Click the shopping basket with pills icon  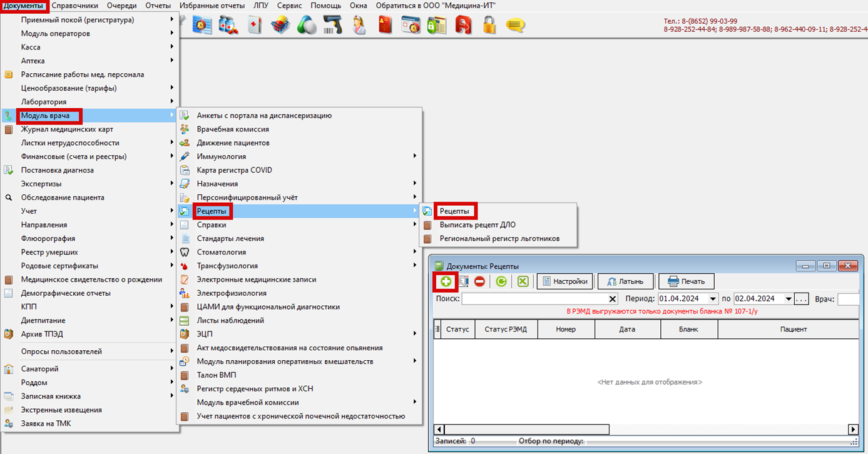(x=280, y=26)
